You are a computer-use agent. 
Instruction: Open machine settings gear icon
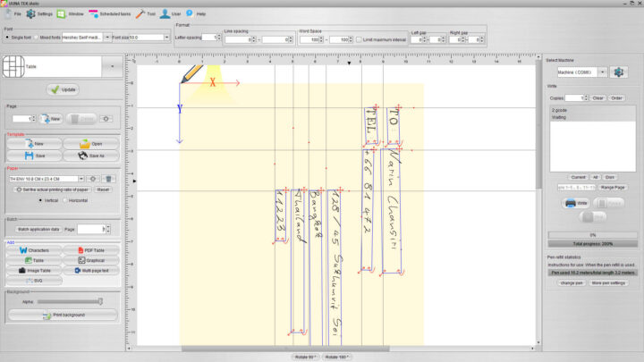(x=619, y=72)
